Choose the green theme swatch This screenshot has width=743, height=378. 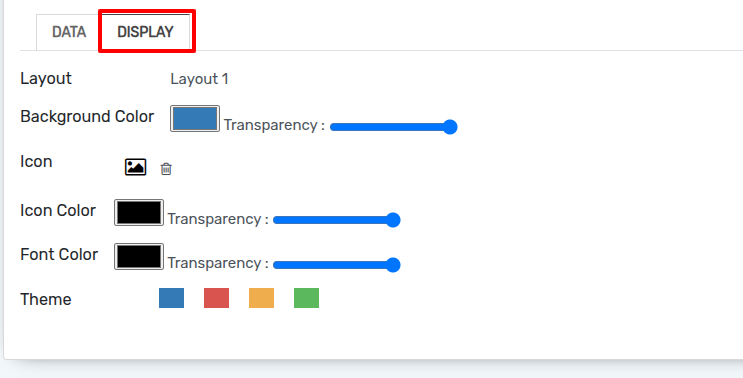coord(307,298)
